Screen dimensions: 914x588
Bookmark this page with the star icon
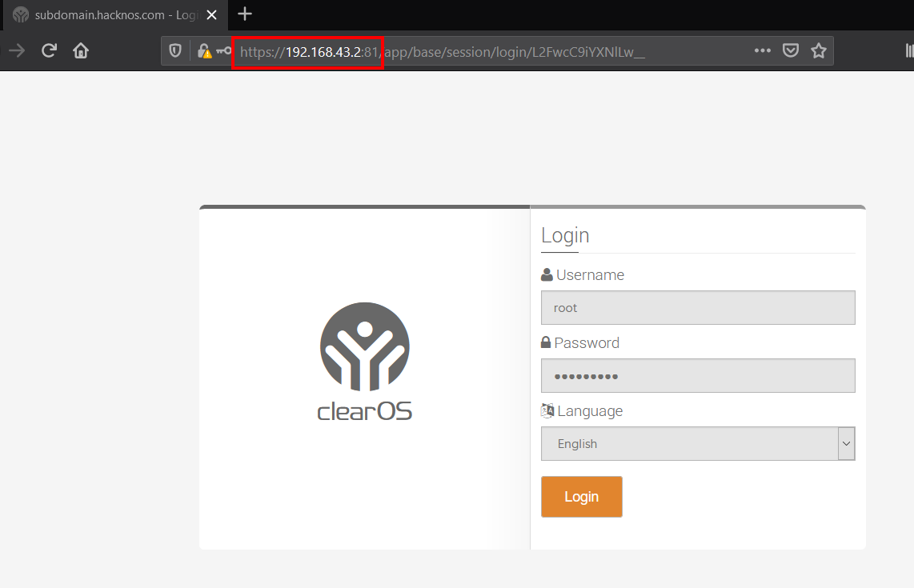818,51
